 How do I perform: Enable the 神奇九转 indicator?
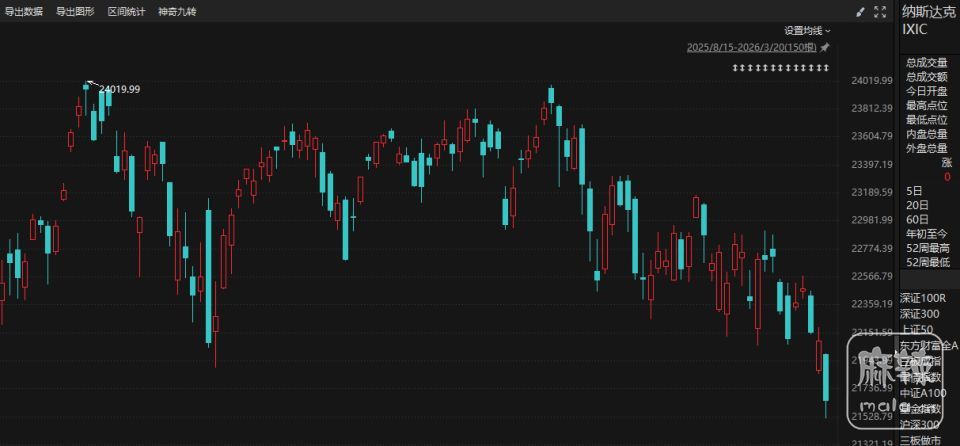(177, 12)
